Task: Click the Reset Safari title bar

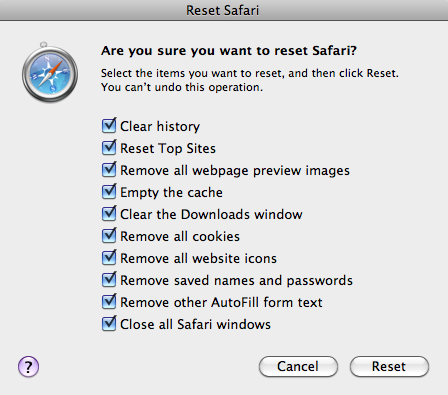Action: [x=224, y=10]
